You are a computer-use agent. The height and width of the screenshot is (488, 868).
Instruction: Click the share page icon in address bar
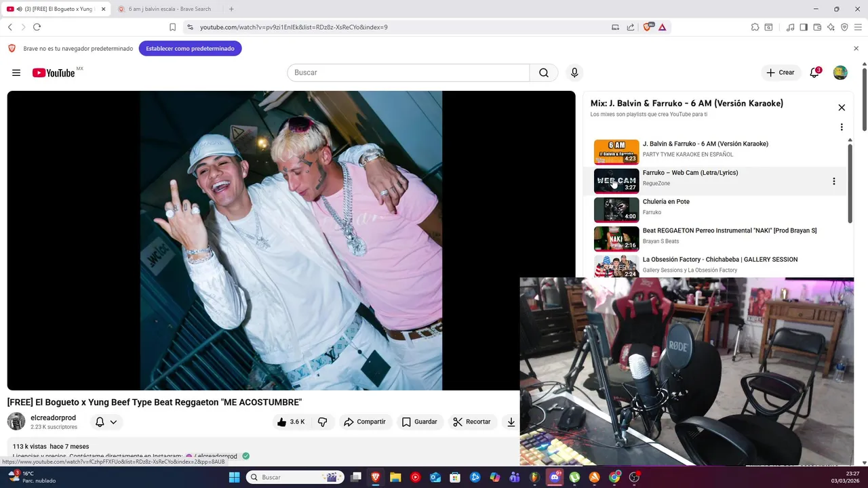tap(631, 27)
